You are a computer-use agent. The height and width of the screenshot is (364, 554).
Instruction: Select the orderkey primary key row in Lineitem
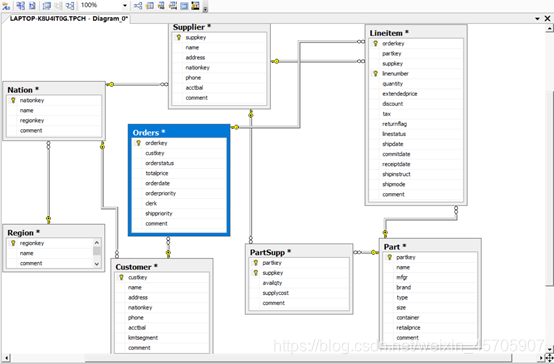[416, 43]
